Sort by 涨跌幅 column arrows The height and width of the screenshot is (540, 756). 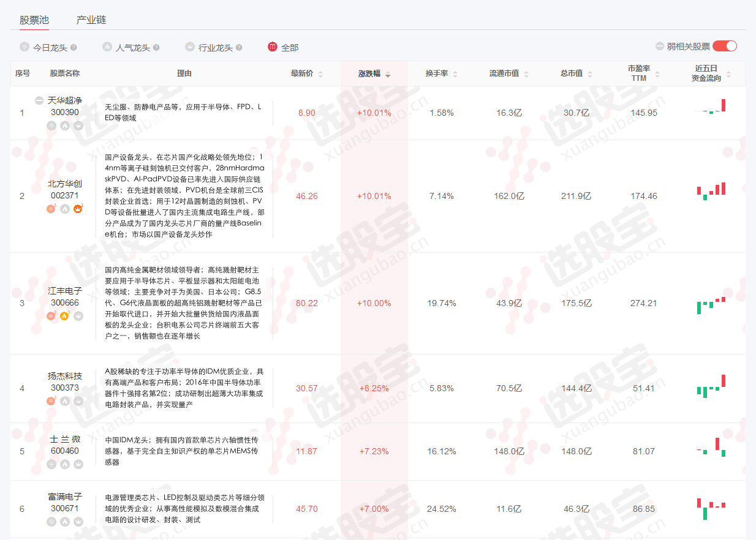pyautogui.click(x=388, y=74)
